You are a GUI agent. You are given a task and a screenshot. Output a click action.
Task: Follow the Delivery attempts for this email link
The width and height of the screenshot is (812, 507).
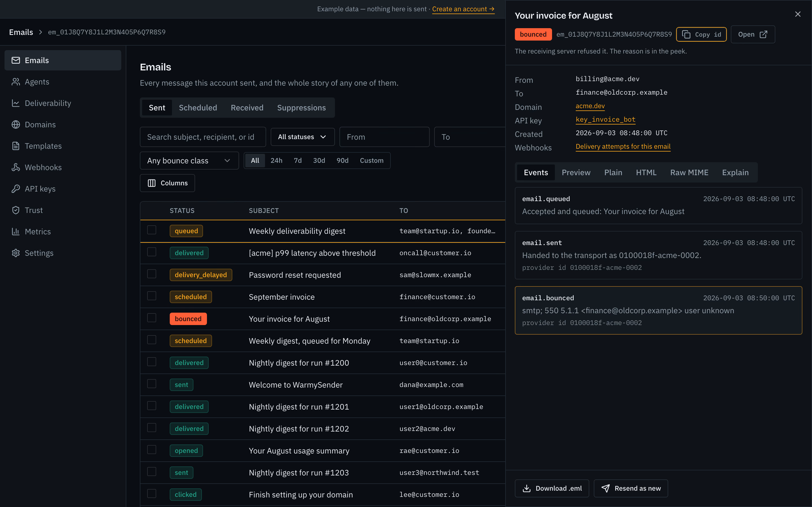[x=623, y=146]
